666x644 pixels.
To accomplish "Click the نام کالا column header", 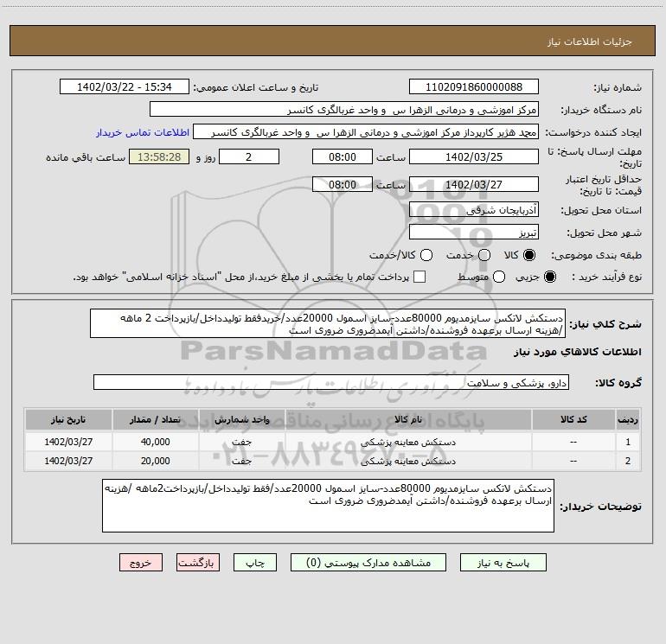I will 408,419.
